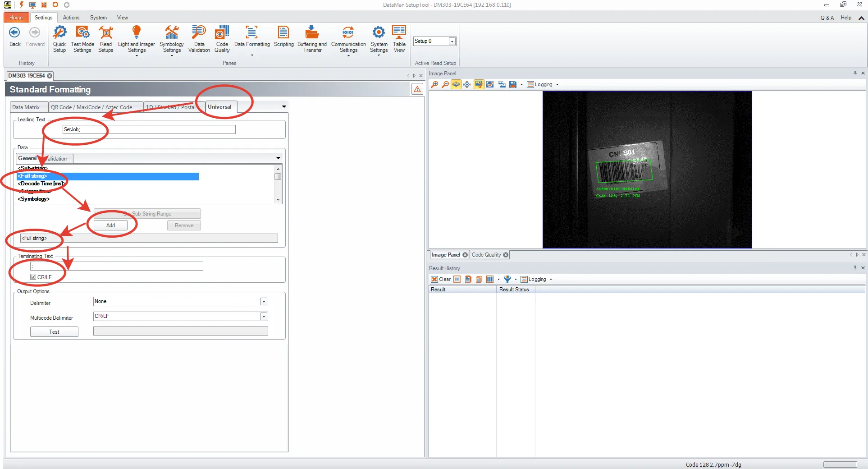Image resolution: width=868 pixels, height=469 pixels.
Task: Open the Actions ribbon tab
Action: click(x=71, y=18)
